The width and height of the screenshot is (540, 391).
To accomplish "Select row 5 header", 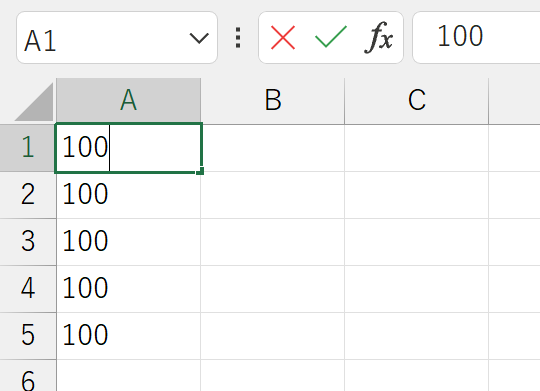I will pyautogui.click(x=28, y=336).
